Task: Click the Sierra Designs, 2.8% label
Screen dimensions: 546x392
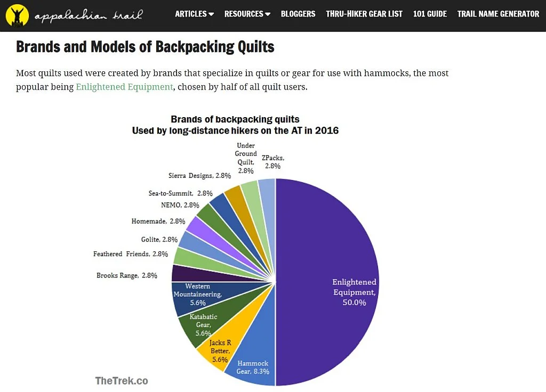Action: click(199, 176)
